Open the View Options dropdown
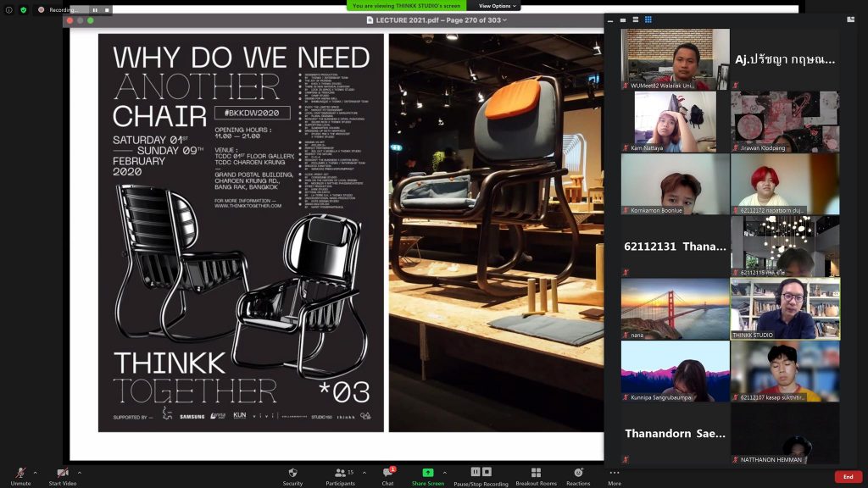 tap(496, 6)
